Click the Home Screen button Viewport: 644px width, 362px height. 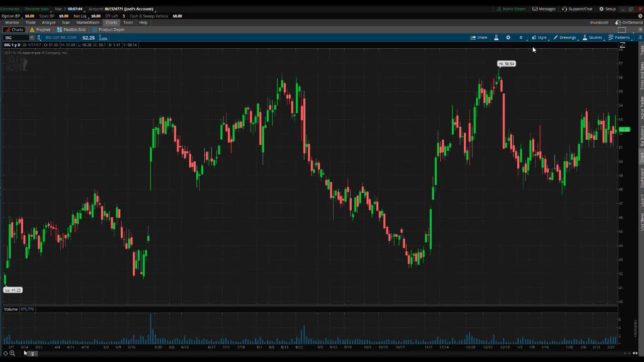coord(511,9)
